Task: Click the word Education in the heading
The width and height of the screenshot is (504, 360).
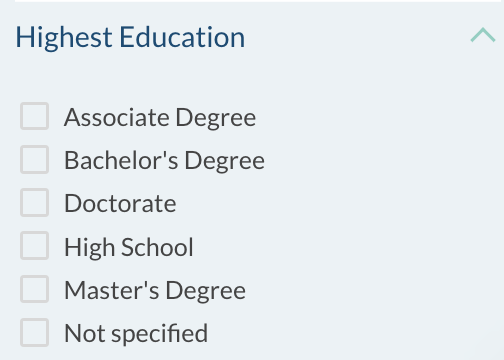Action: click(x=182, y=37)
